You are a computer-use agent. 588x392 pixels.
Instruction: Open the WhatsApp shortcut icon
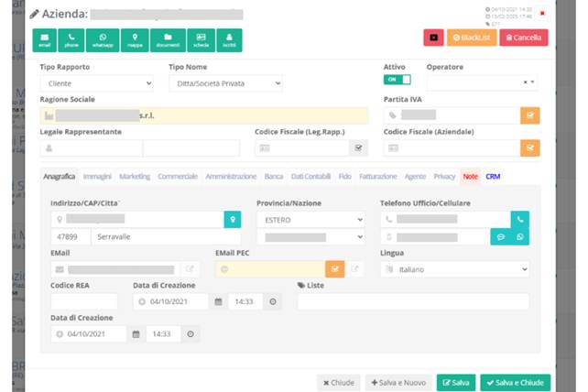click(103, 39)
